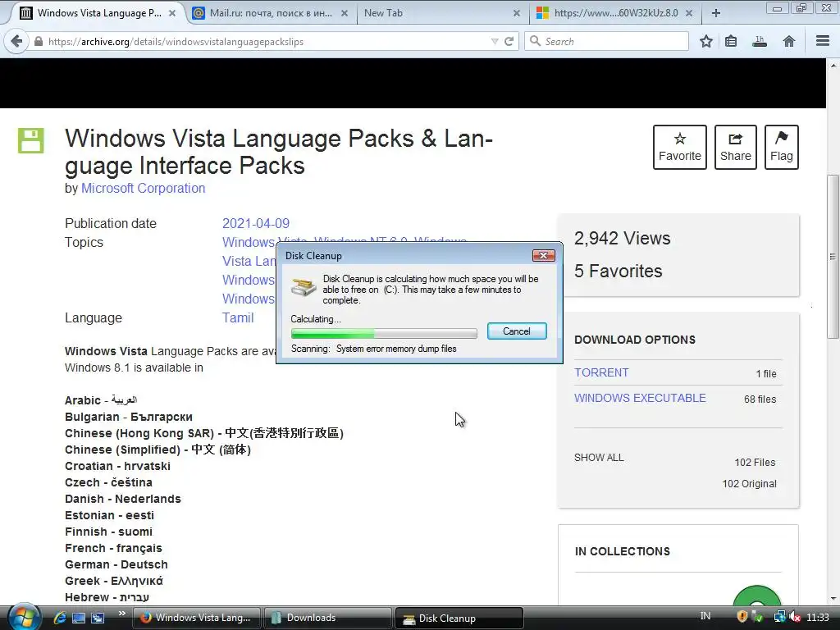
Task: Click the green circular icon at bottom right
Action: point(756,596)
